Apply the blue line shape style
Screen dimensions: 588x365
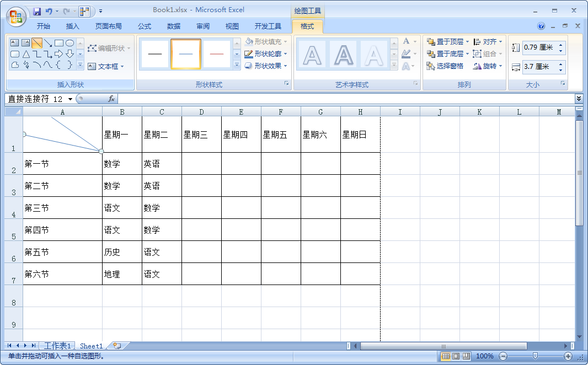pyautogui.click(x=186, y=54)
